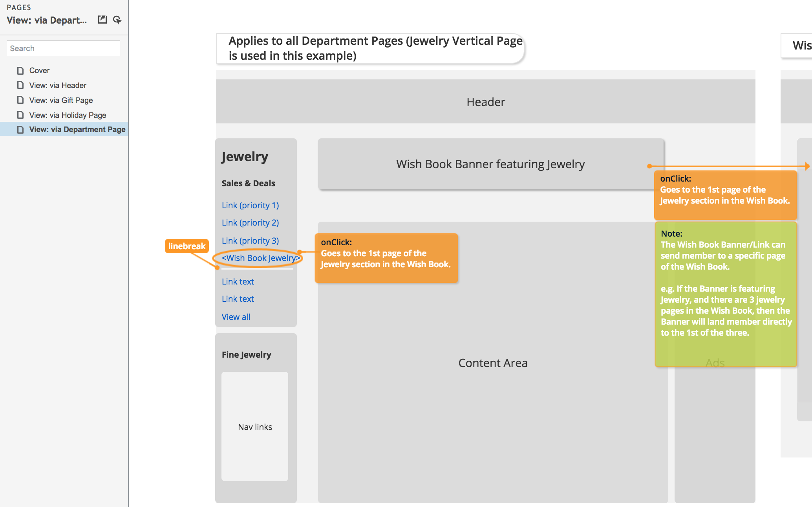Click the Content Area label
Screen dimensions: 812x507
[493, 363]
